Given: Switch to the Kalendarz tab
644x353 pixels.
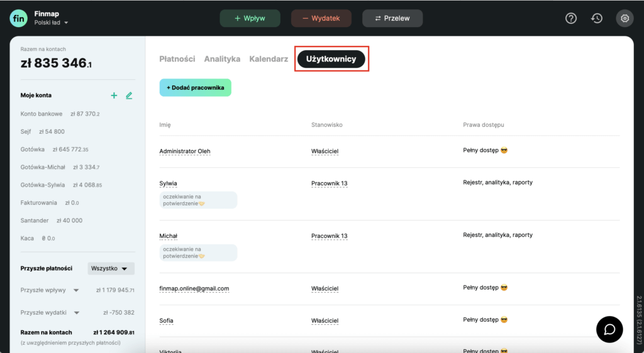Looking at the screenshot, I should [269, 59].
